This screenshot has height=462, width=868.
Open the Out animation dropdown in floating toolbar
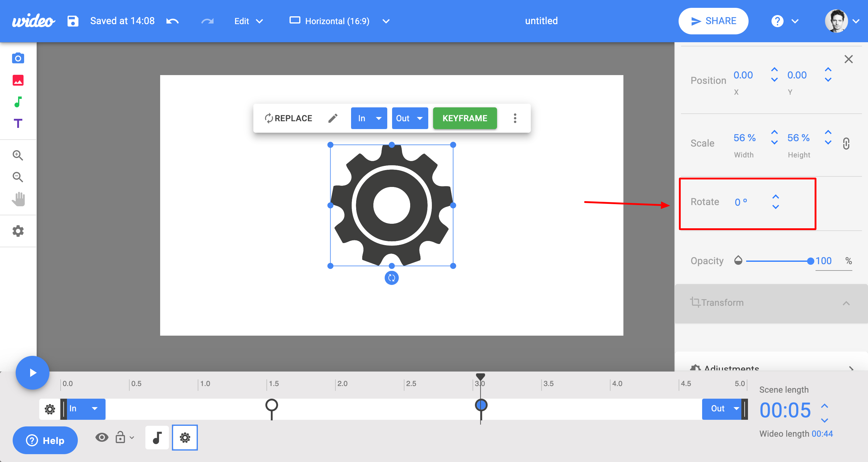coord(410,118)
